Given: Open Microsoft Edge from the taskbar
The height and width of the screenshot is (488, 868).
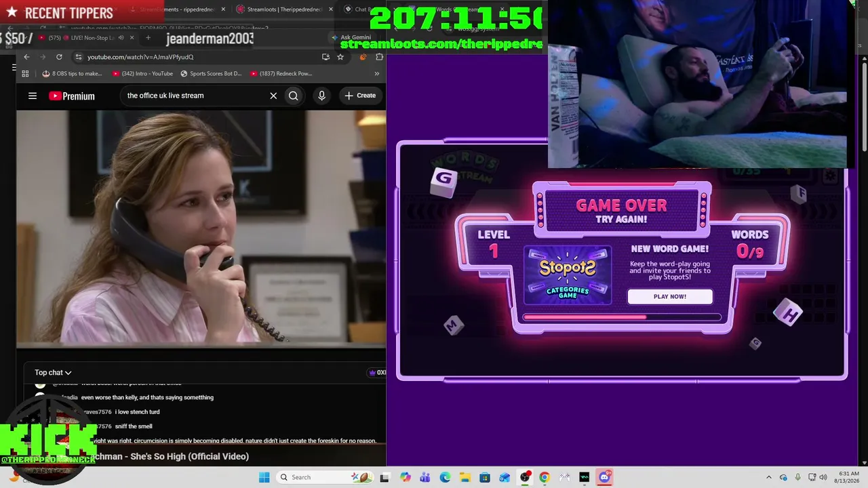Looking at the screenshot, I should point(445,477).
